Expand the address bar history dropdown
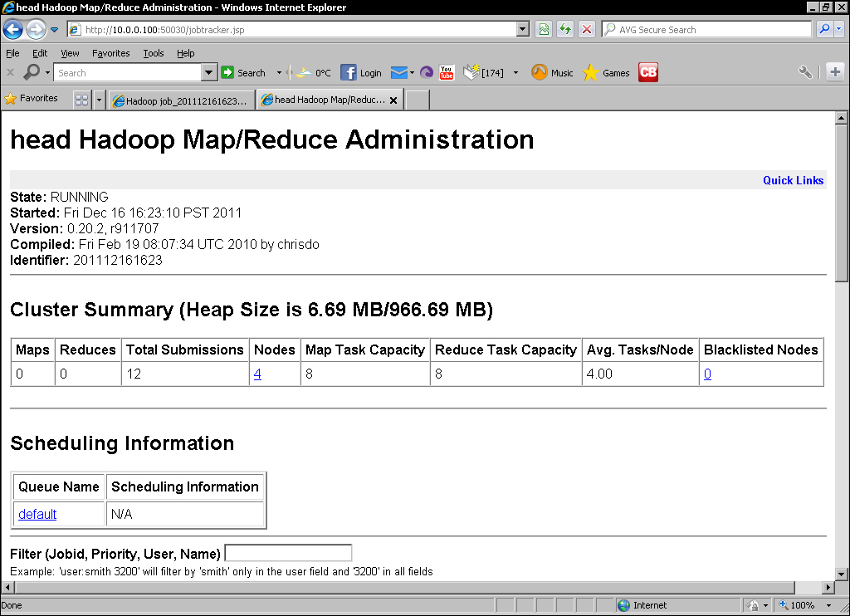The height and width of the screenshot is (616, 850). pyautogui.click(x=523, y=29)
